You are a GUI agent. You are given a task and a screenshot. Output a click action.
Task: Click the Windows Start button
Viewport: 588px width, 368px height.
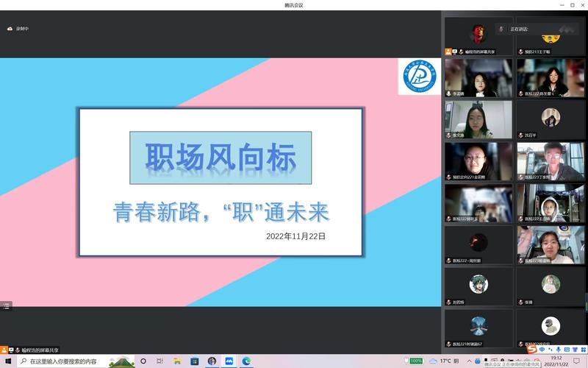tap(7, 361)
